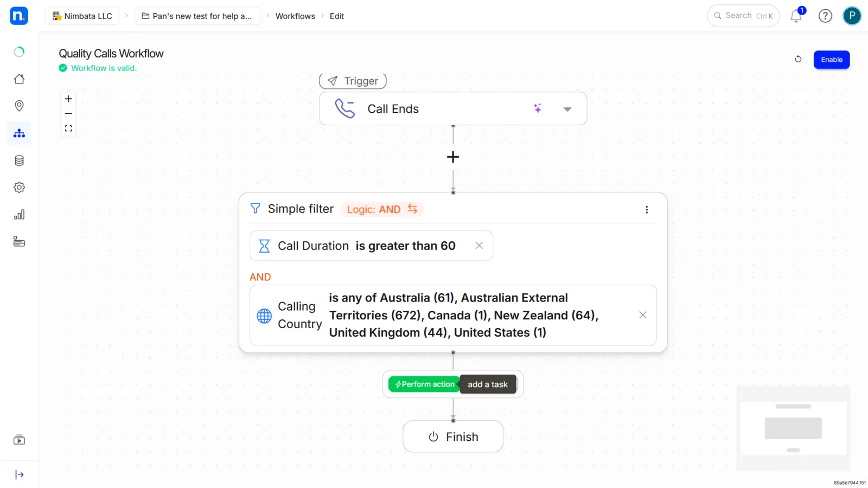Edit the Call Duration condition
Image resolution: width=868 pixels, height=488 pixels.
pyautogui.click(x=371, y=246)
